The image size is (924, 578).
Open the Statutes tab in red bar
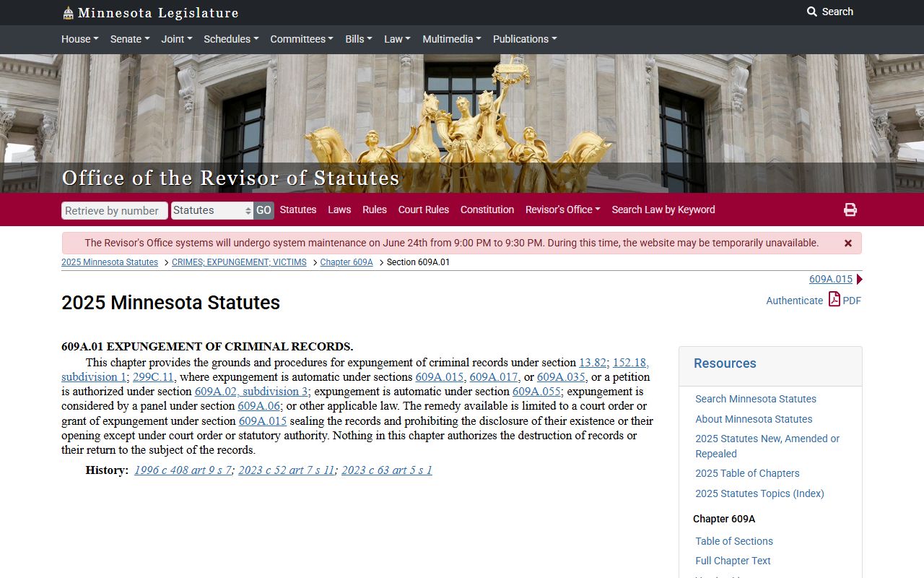[x=298, y=210]
